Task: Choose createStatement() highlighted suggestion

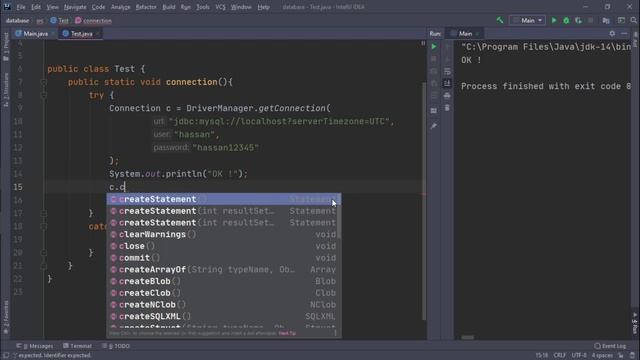Action: (x=224, y=199)
